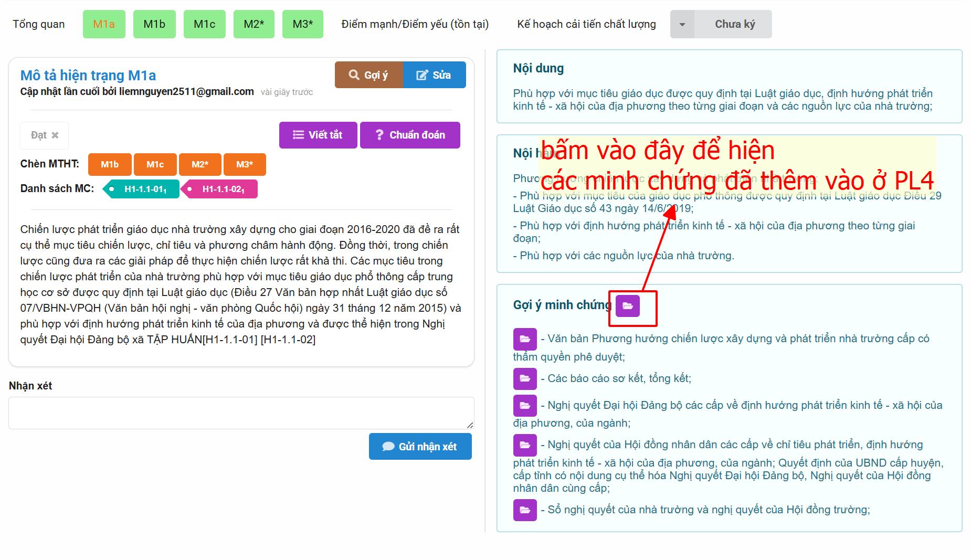Click the Chưa ký status button
Screen dimensions: 971x560
point(734,24)
